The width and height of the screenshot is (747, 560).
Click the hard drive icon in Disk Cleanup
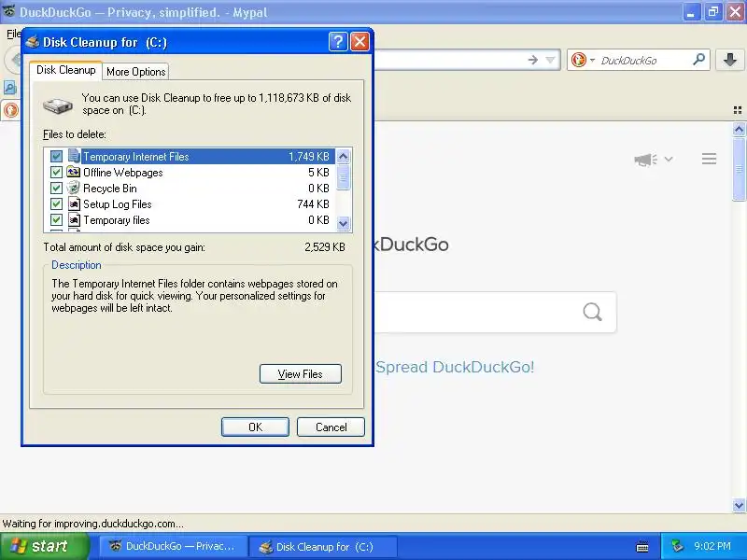(x=58, y=105)
